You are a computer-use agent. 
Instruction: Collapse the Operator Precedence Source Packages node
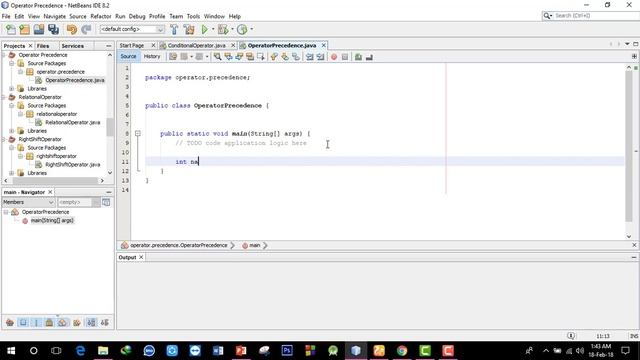(12, 63)
